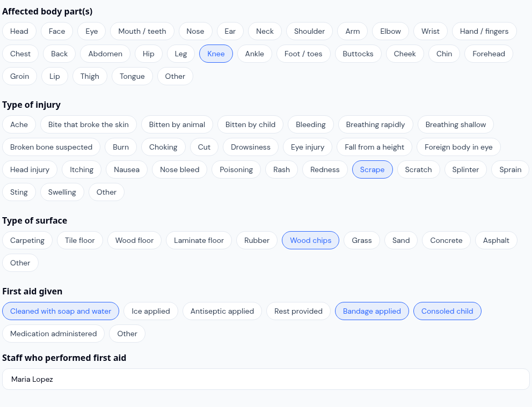Select Bite that broke the skin
532x407 pixels.
[x=88, y=124]
